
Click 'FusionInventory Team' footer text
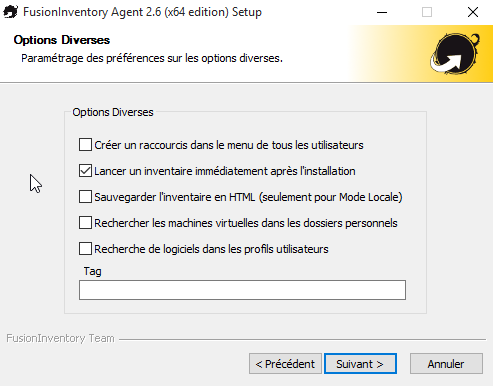tap(60, 338)
